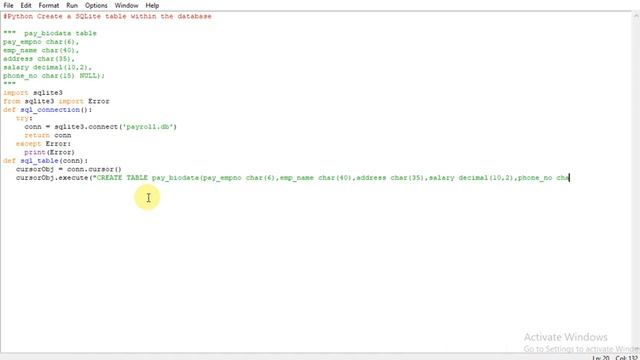Click the 'pay_empno char(6),' docstring line

pos(41,42)
